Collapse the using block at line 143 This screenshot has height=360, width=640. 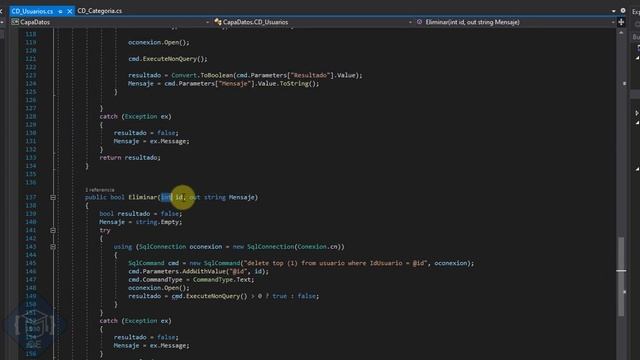[x=53, y=247]
